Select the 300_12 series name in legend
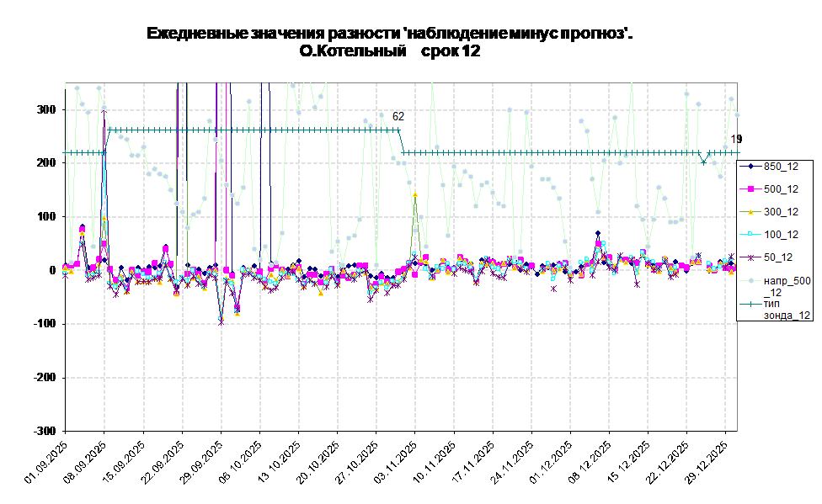822x504 pixels. (781, 212)
